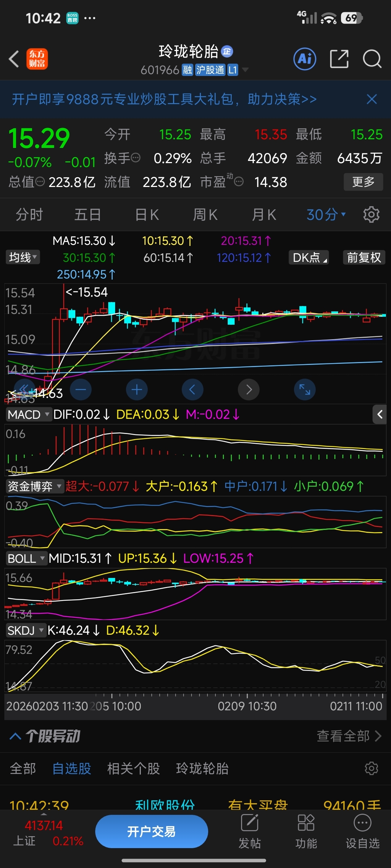
Task: Tap the 玲珑轮胎 stock title
Action: pyautogui.click(x=189, y=52)
